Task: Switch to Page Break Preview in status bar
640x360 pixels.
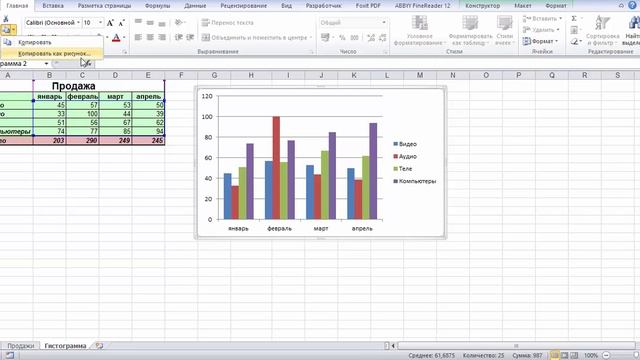Action: (574, 356)
